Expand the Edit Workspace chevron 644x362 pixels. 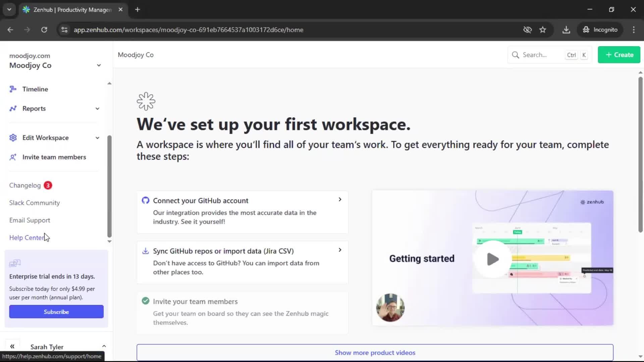[x=97, y=137]
